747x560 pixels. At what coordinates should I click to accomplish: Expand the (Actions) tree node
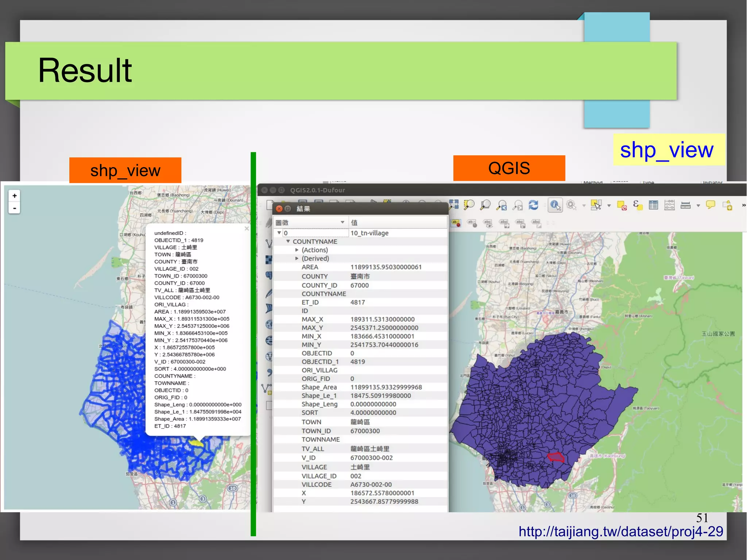point(297,250)
